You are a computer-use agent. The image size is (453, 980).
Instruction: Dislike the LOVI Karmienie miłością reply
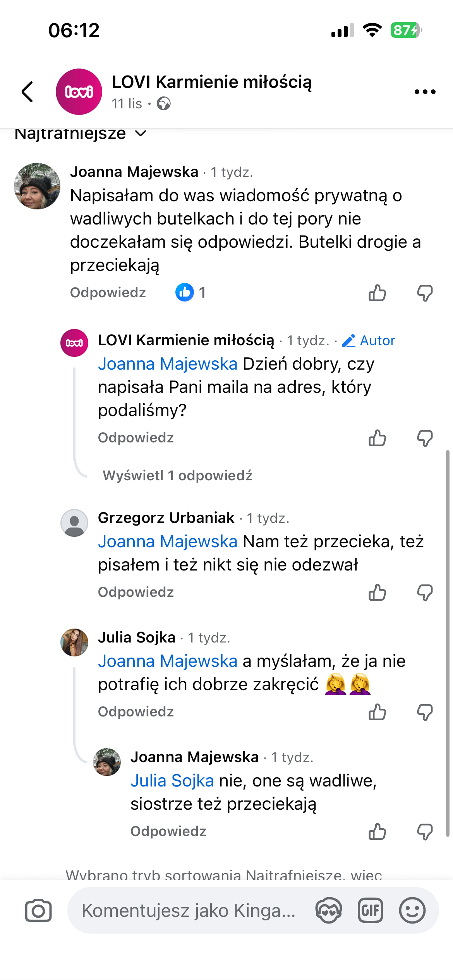pyautogui.click(x=425, y=438)
